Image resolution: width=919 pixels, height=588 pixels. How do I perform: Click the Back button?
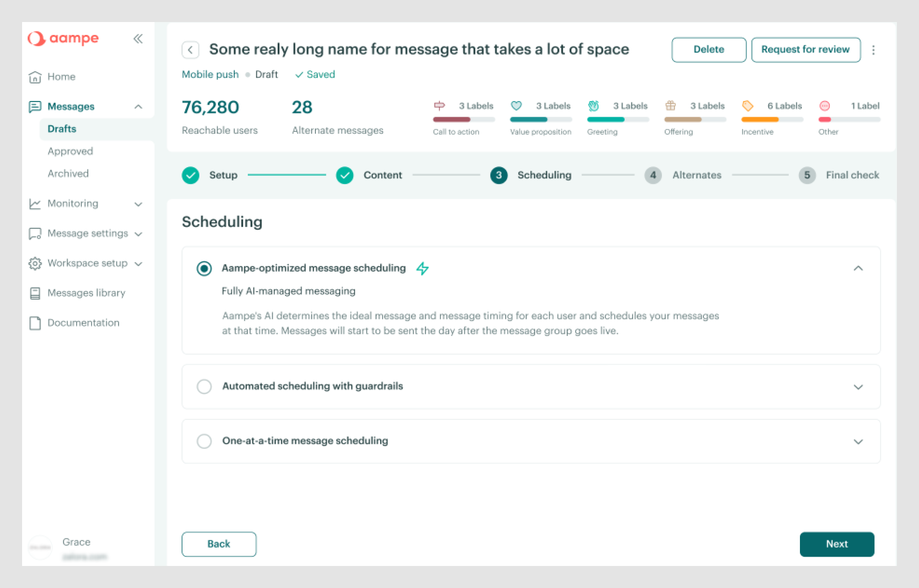pyautogui.click(x=219, y=544)
